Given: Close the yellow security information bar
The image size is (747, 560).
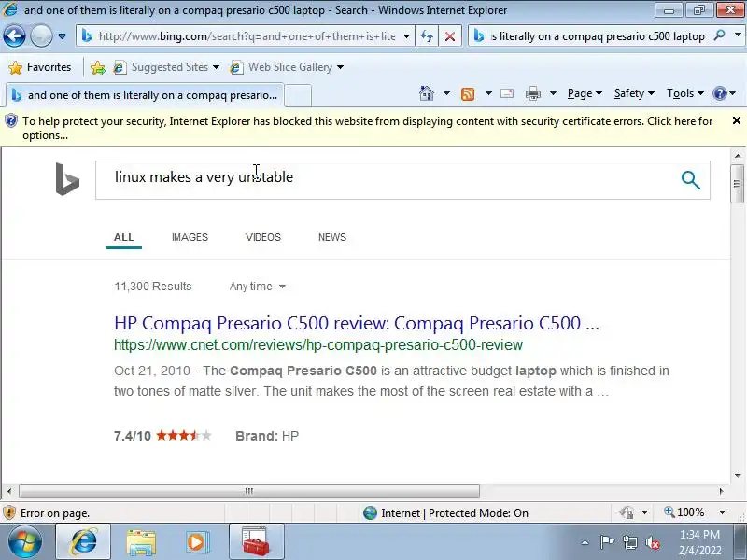Looking at the screenshot, I should pyautogui.click(x=736, y=121).
